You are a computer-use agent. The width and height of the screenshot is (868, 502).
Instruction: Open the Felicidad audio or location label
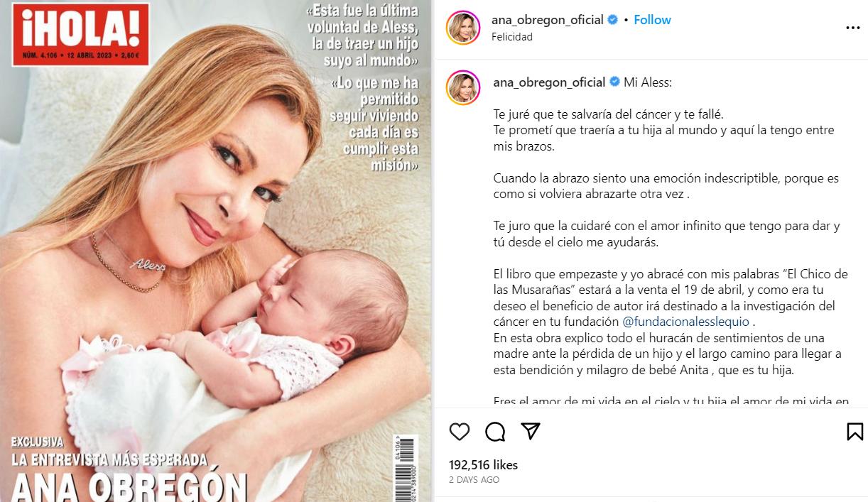tap(511, 37)
